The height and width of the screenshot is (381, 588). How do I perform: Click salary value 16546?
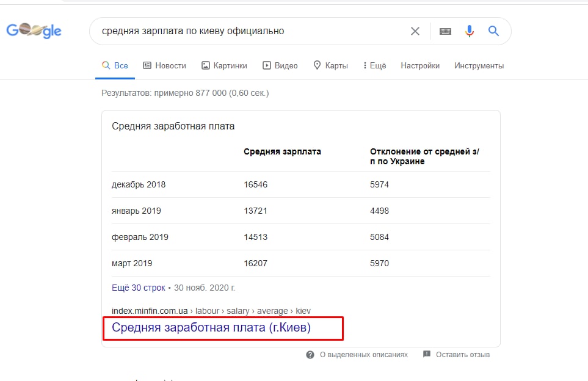coord(255,184)
